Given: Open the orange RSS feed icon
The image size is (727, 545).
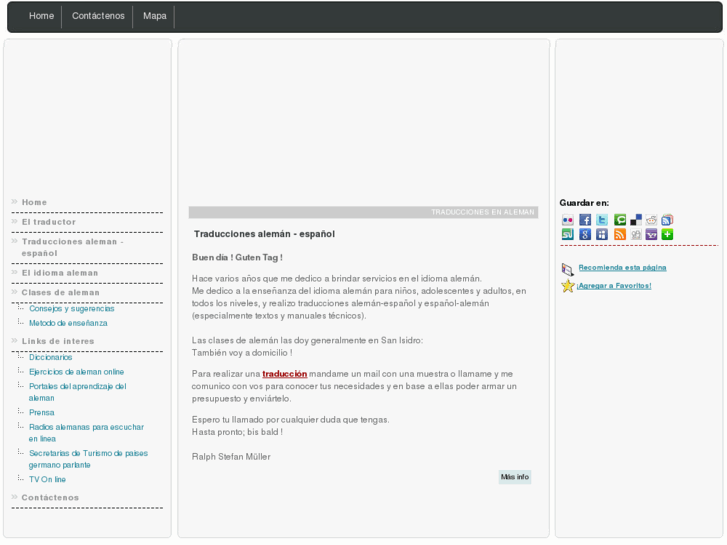Looking at the screenshot, I should (x=620, y=234).
